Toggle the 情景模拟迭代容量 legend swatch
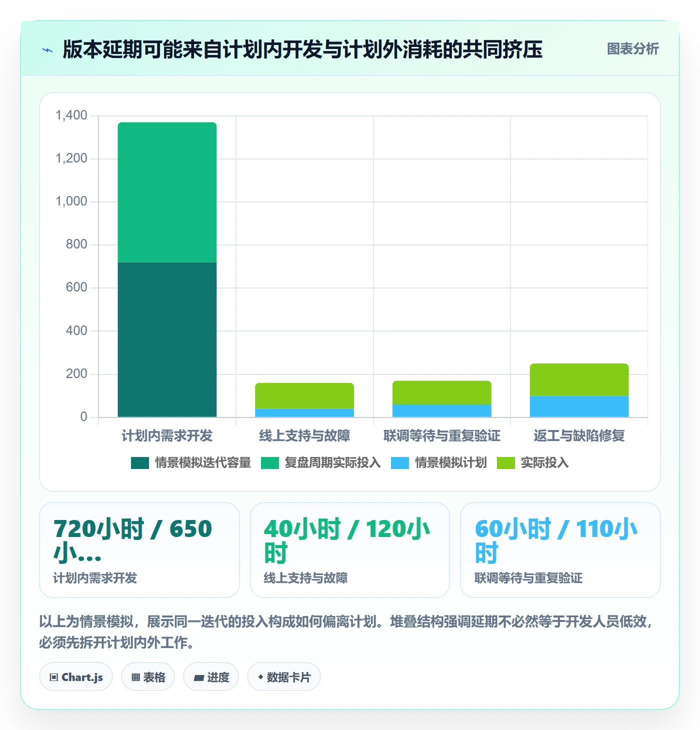The height and width of the screenshot is (730, 700). point(140,463)
